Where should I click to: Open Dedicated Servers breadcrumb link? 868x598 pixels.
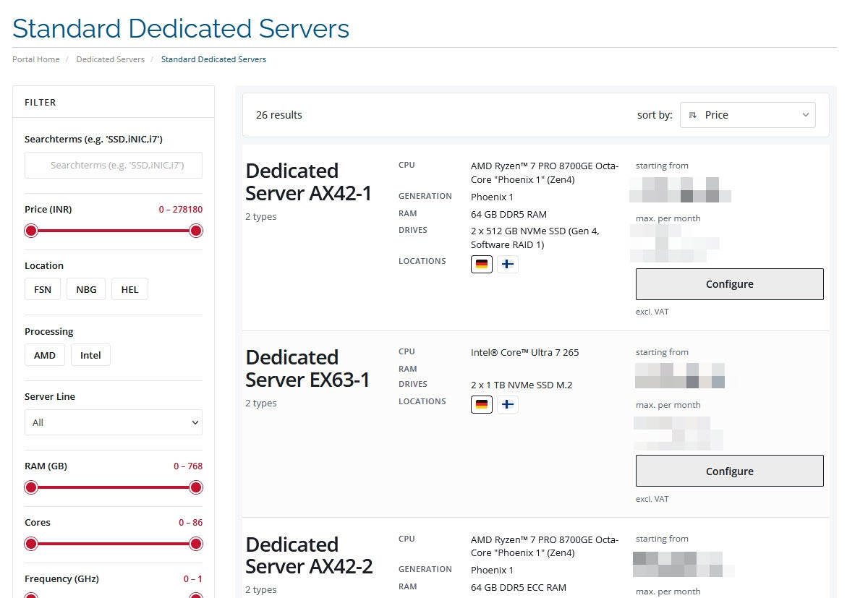click(110, 59)
